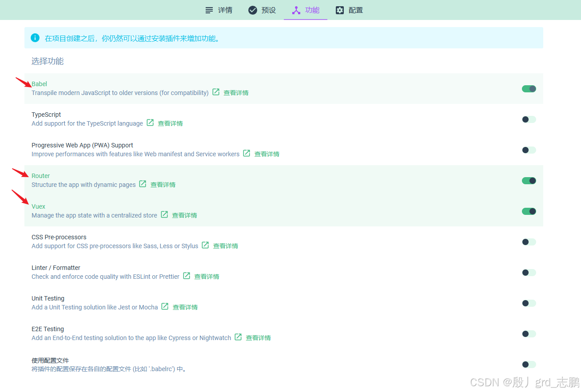Viewport: 581px width, 392px height.
Task: Click the 配置 tab gear icon
Action: tap(340, 10)
